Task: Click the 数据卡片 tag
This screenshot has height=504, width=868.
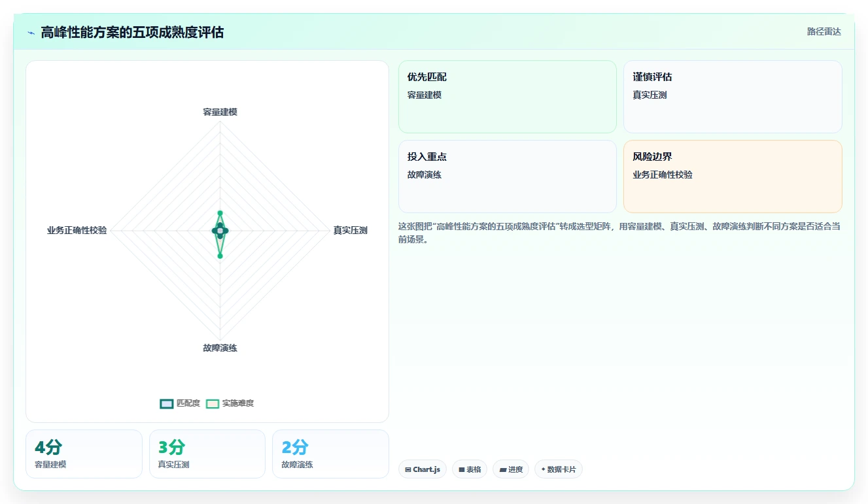Action: (x=558, y=469)
